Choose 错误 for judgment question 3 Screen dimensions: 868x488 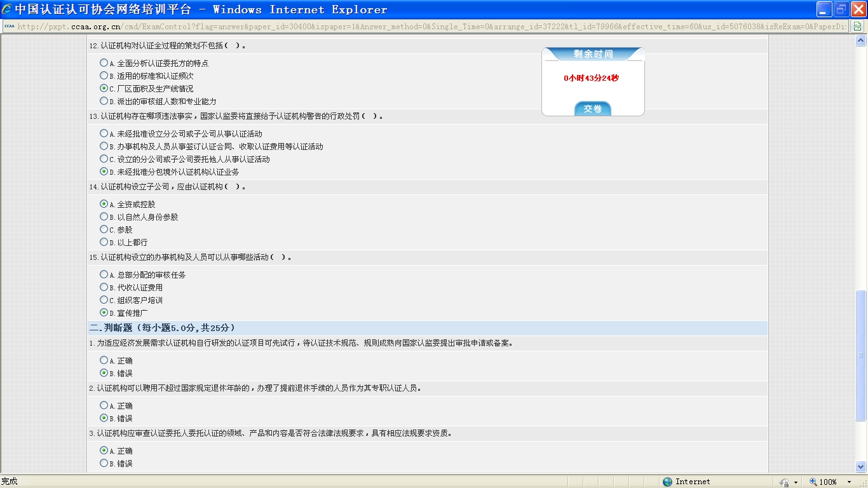coord(104,463)
